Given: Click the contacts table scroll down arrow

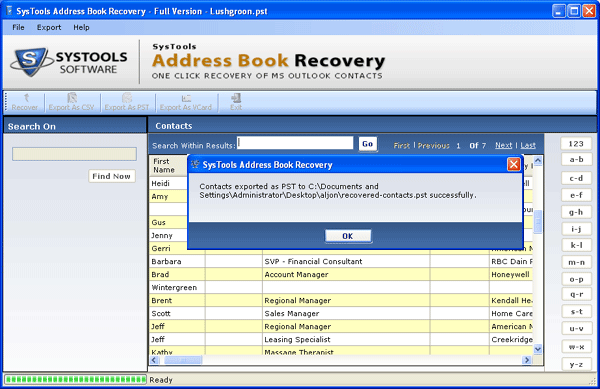Looking at the screenshot, I should point(538,349).
